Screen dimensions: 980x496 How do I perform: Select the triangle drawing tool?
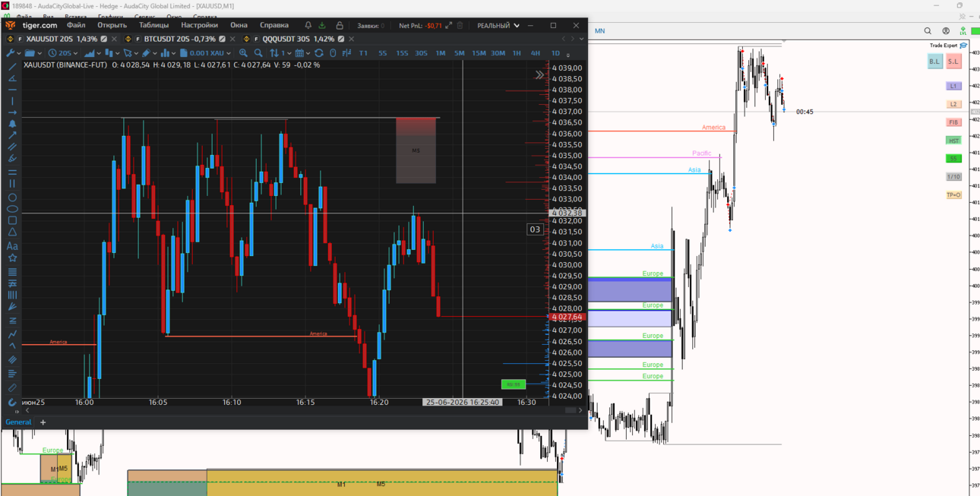coord(12,232)
